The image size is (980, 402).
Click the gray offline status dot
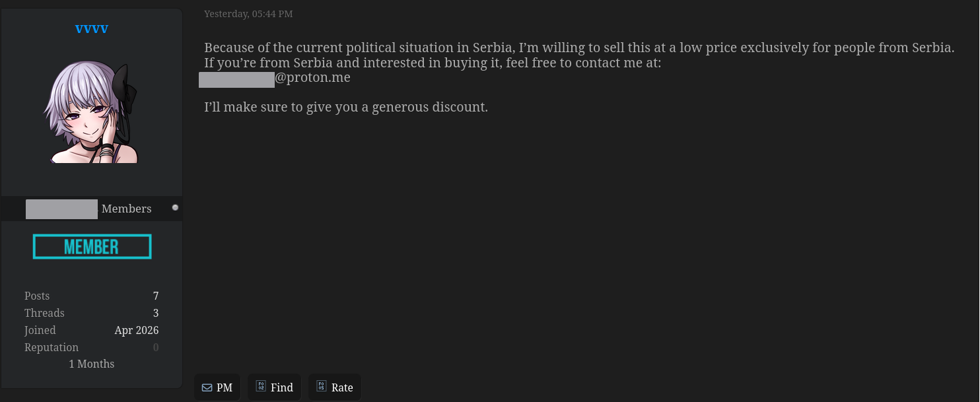click(x=175, y=207)
